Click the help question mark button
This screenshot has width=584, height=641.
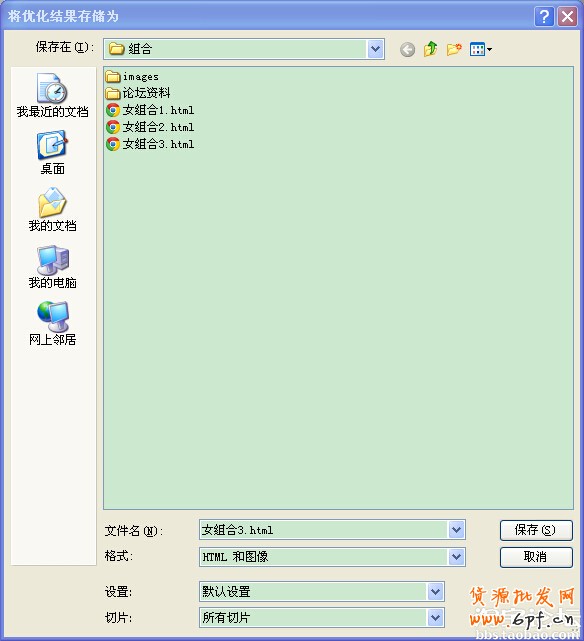544,17
